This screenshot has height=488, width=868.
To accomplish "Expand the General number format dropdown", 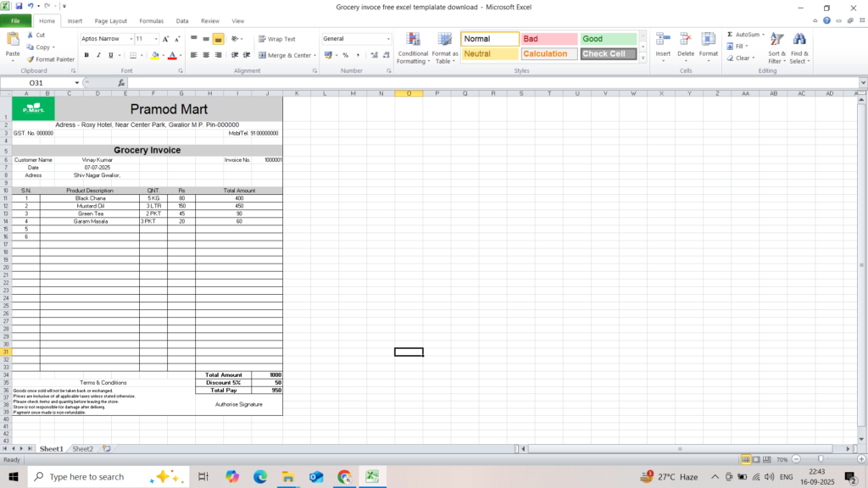I will 388,39.
